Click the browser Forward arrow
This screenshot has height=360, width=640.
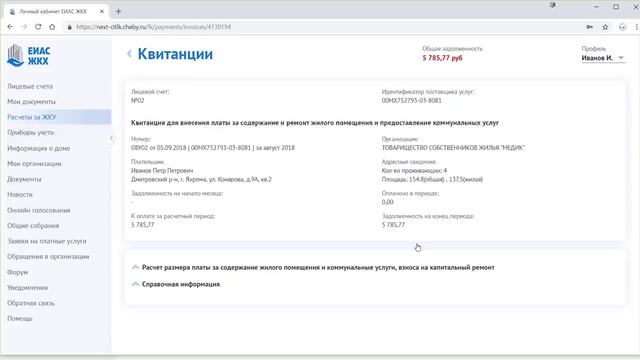pyautogui.click(x=24, y=27)
